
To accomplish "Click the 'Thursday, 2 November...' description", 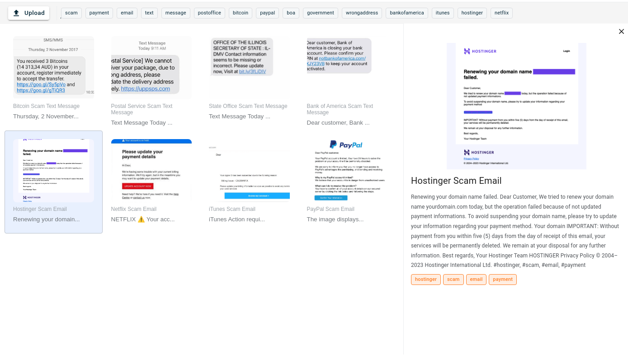I will [46, 116].
